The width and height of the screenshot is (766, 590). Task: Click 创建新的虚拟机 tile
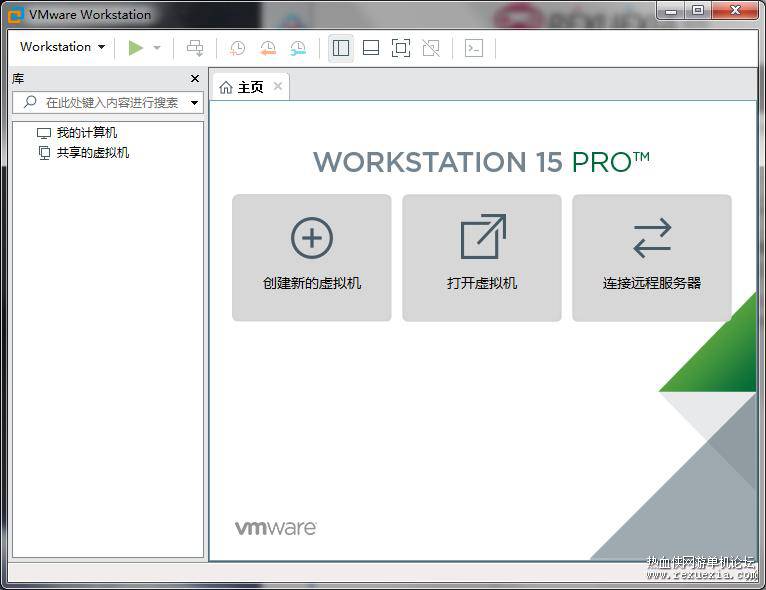click(x=312, y=258)
